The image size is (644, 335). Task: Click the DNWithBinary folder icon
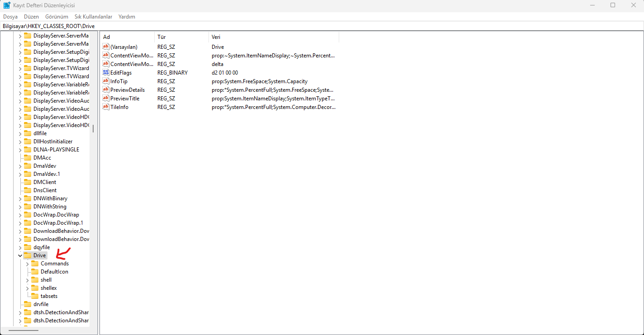point(28,198)
